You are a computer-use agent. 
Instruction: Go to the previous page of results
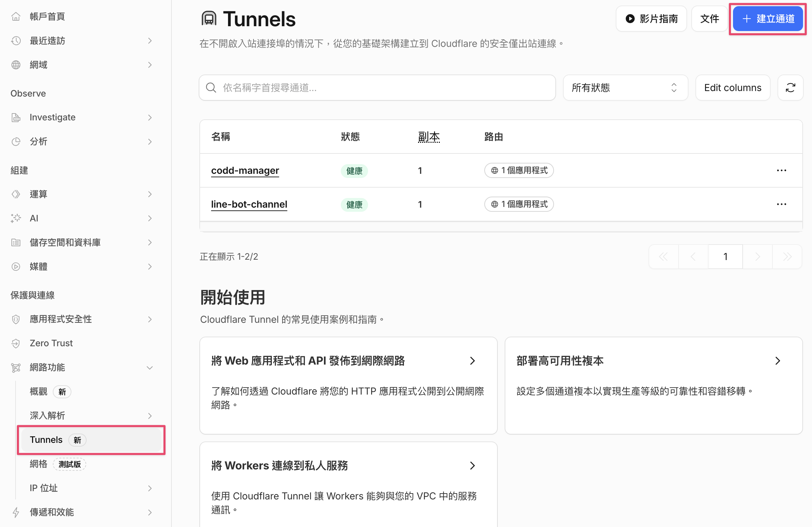[693, 257]
